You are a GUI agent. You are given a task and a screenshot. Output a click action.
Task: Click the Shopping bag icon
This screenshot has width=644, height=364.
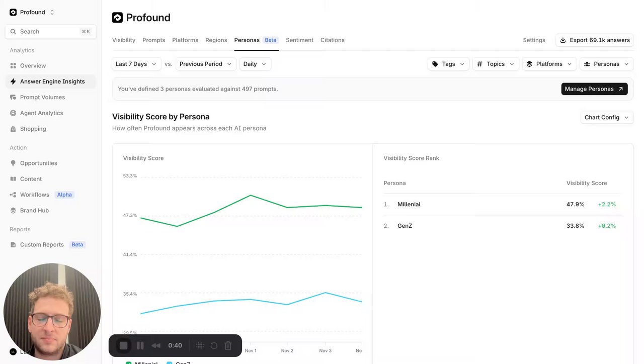tap(13, 129)
